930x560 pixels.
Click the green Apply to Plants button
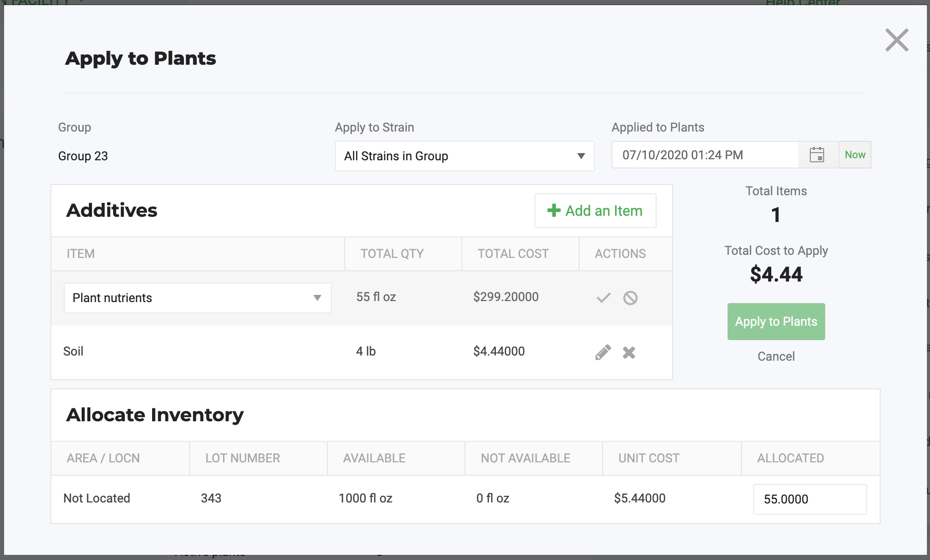776,322
